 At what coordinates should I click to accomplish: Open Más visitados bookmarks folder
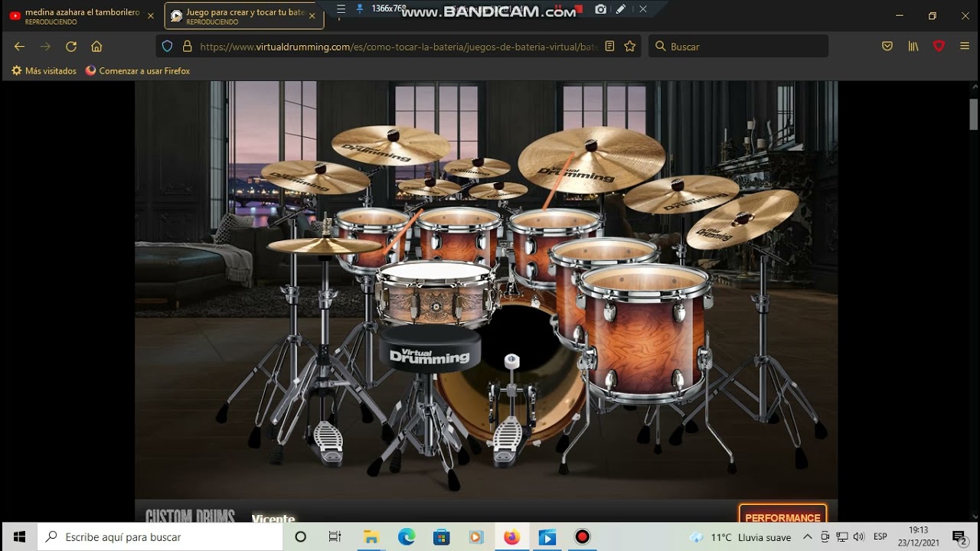coord(44,71)
